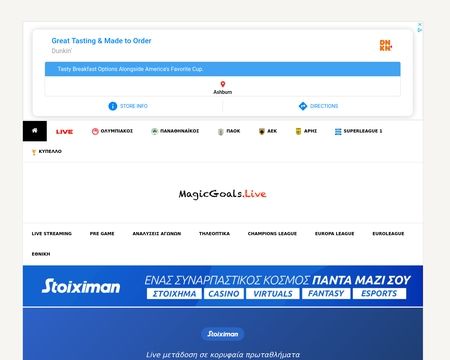Click the 'Dunkin'' advertiser name text
Image resolution: width=450 pixels, height=360 pixels.
pyautogui.click(x=62, y=51)
